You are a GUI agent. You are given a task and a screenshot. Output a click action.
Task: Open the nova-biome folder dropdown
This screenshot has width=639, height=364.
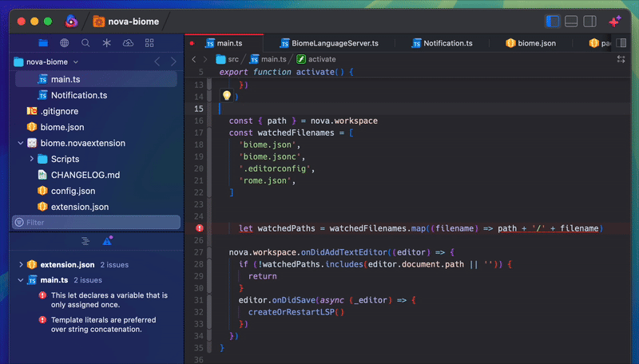(x=76, y=62)
